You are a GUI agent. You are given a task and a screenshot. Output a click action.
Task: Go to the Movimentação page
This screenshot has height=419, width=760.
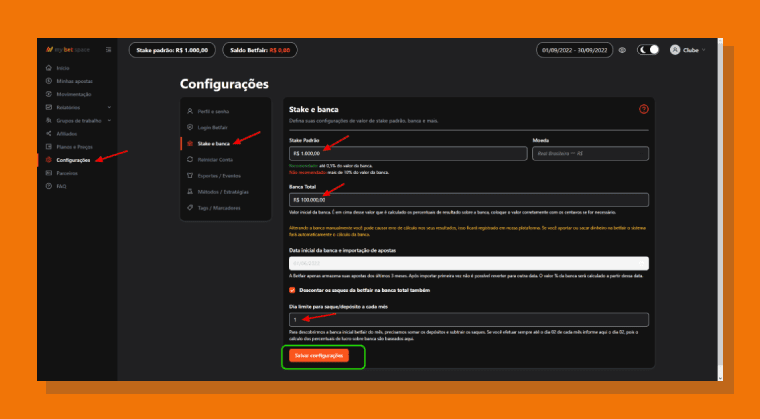(x=74, y=94)
